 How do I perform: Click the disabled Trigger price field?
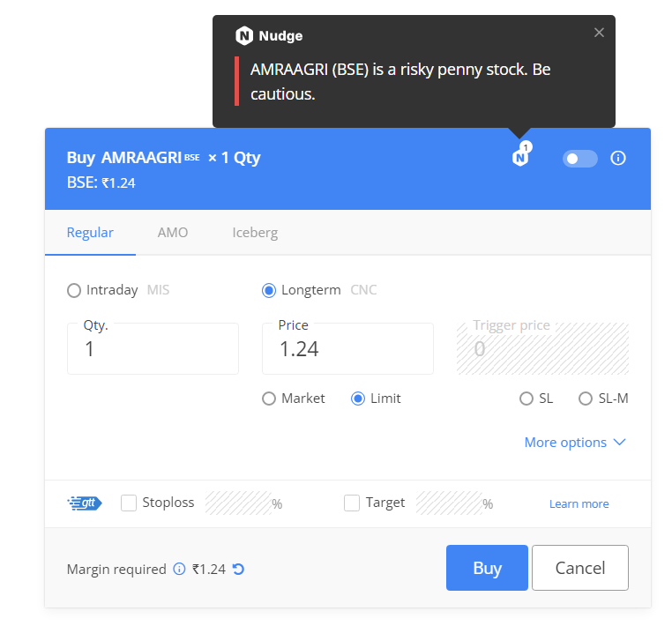point(542,349)
